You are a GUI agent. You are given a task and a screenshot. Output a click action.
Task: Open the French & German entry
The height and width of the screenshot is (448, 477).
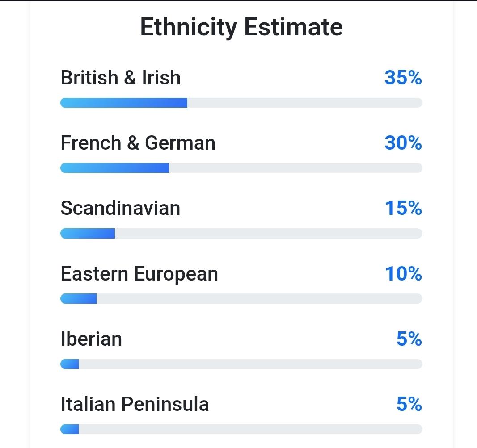pos(138,143)
